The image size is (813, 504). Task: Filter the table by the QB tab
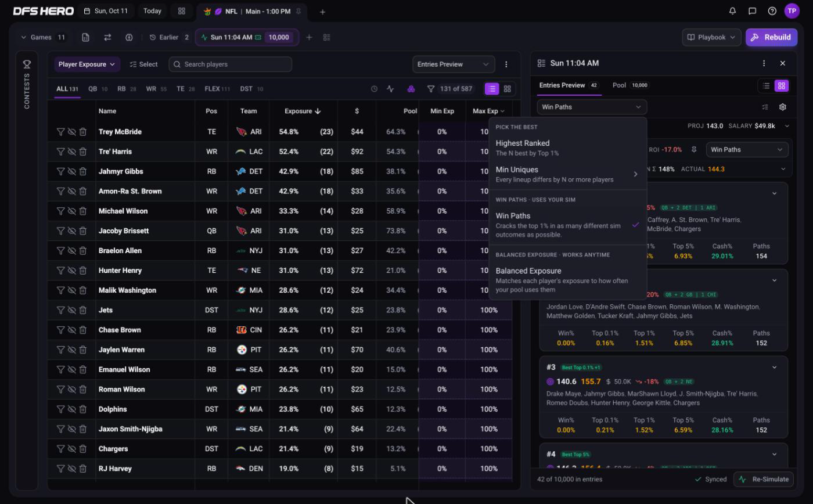[98, 89]
